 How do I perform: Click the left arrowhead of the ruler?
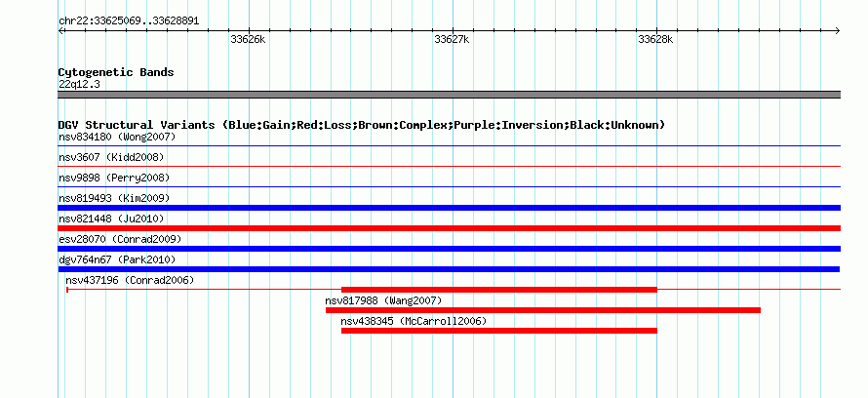coord(60,30)
